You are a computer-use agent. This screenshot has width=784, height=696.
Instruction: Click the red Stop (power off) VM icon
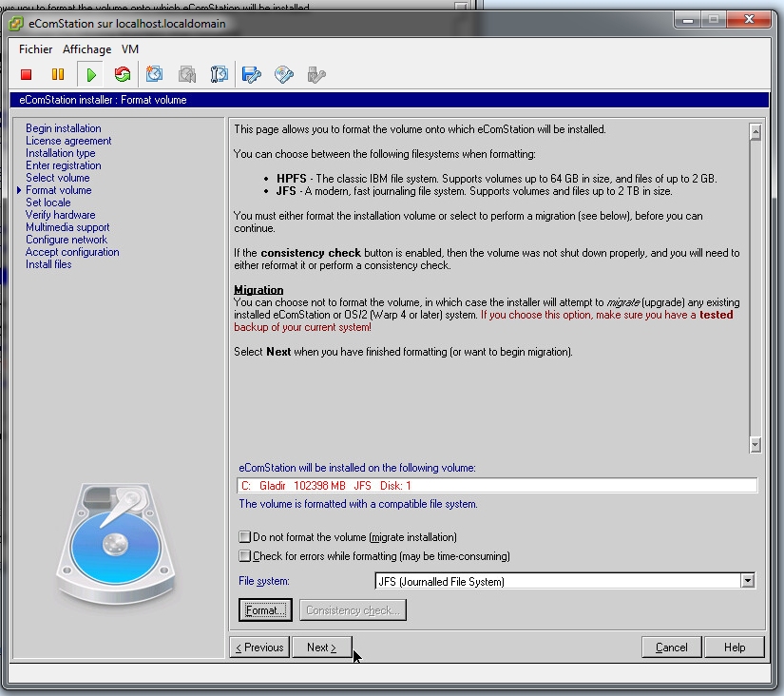coord(27,74)
